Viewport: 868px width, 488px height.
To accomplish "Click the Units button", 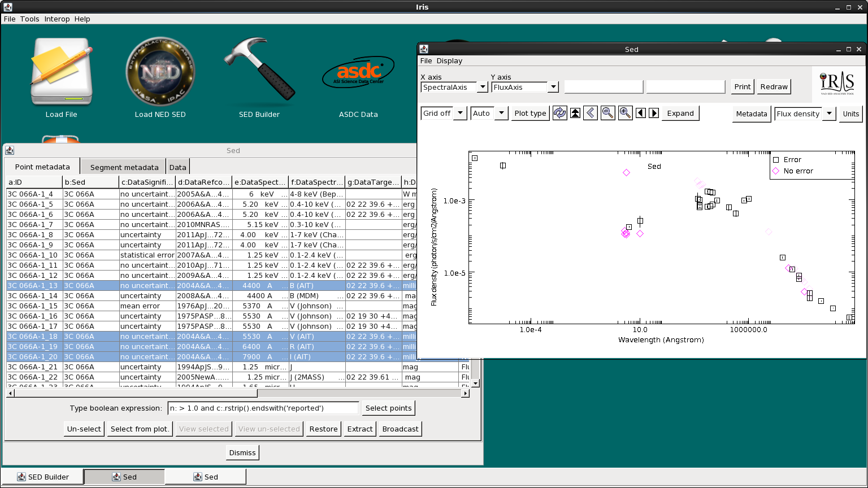I will [851, 114].
